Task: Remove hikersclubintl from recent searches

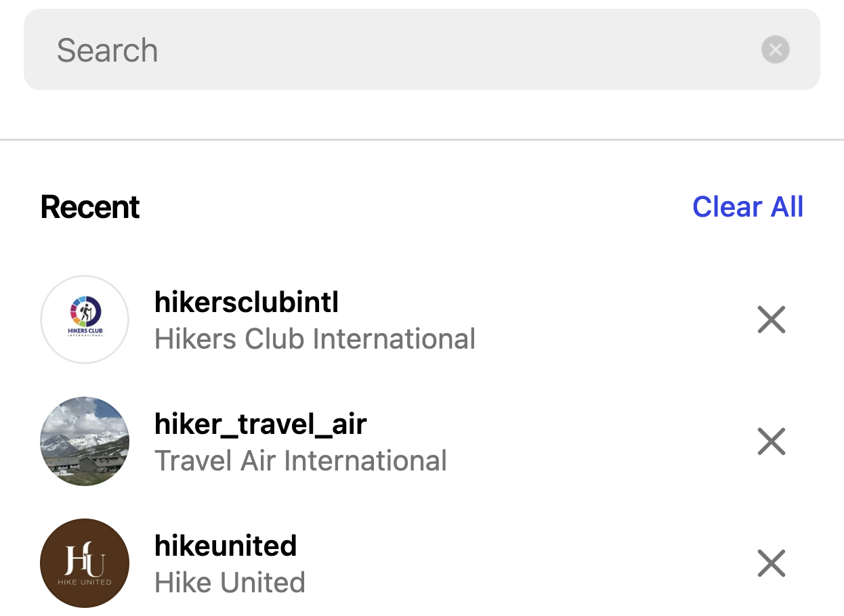Action: click(771, 320)
